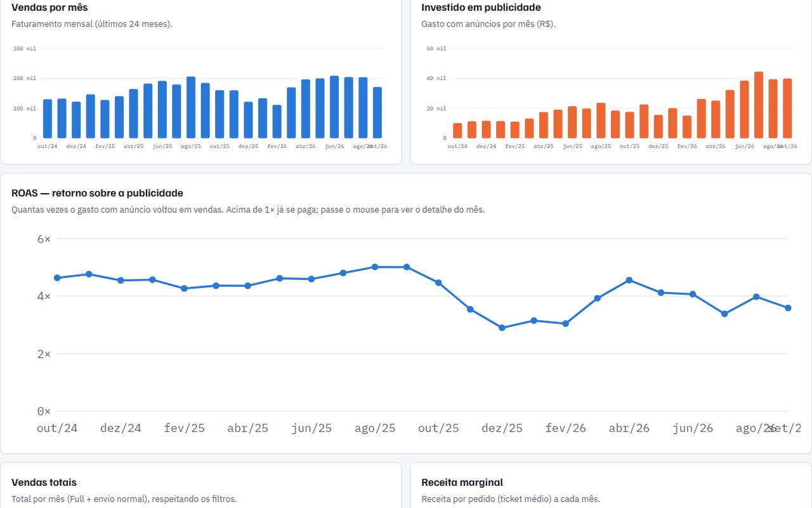Viewport: 812px width, 508px height.
Task: Click the abr/25 bar in Vendas por mês
Action: [x=133, y=114]
